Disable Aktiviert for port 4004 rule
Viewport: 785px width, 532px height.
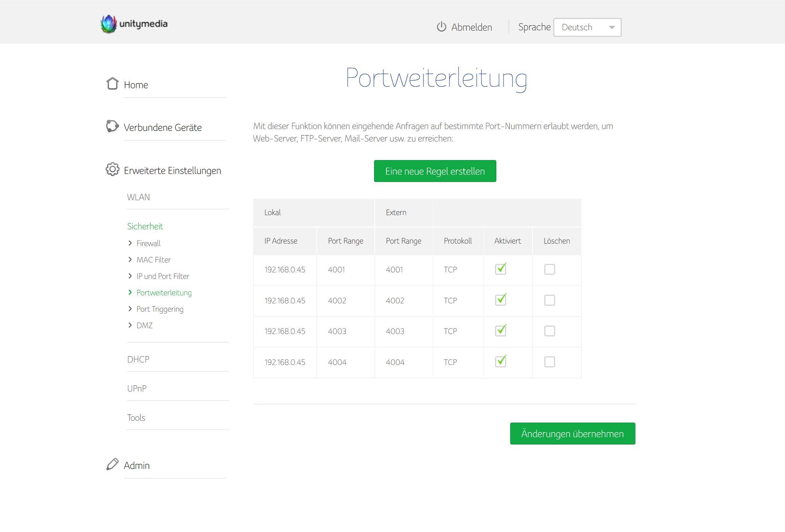tap(501, 362)
